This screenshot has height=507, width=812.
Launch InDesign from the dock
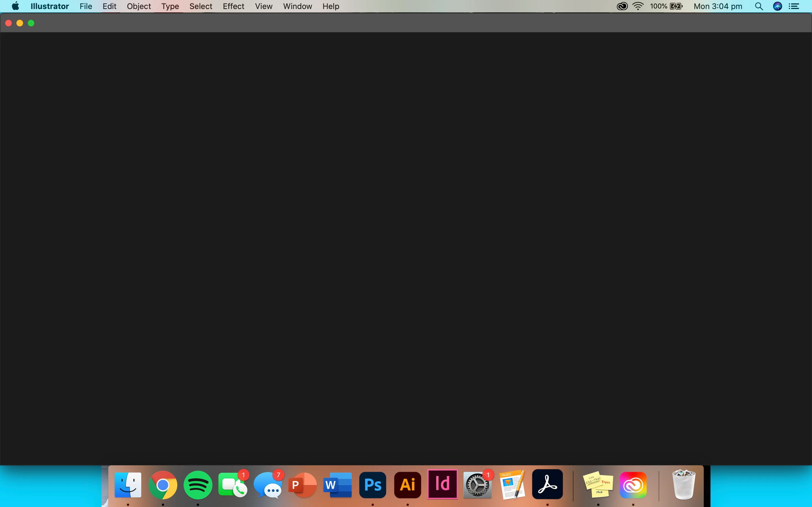(443, 484)
